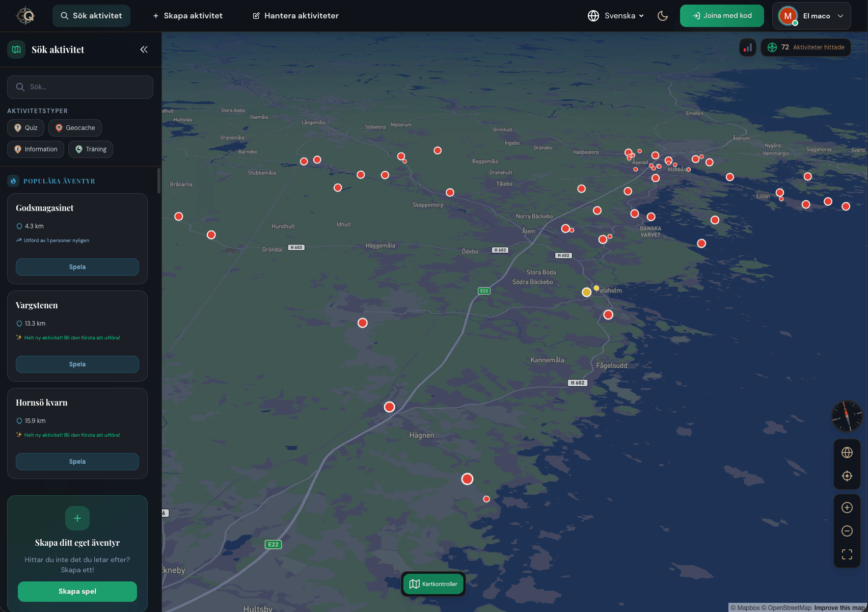The image size is (868, 612).
Task: Collapse the sidebar with the double chevron
Action: [143, 49]
